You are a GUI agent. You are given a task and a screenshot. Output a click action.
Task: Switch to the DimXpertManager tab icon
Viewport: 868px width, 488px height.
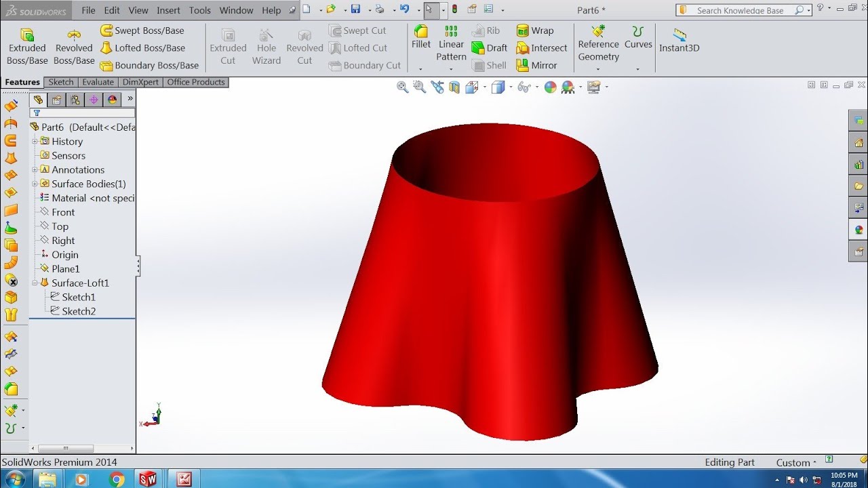94,100
